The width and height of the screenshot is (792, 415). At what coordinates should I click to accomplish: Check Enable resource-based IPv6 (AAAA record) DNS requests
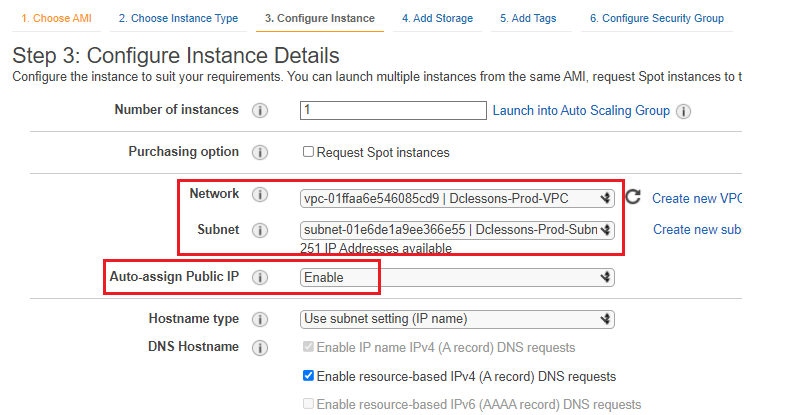(308, 403)
